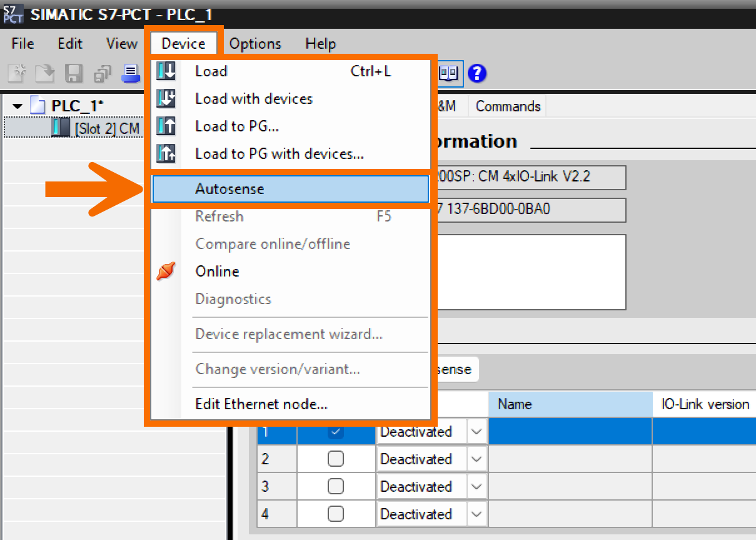This screenshot has width=756, height=540.
Task: Click the Open project toolbar icon
Action: point(44,73)
